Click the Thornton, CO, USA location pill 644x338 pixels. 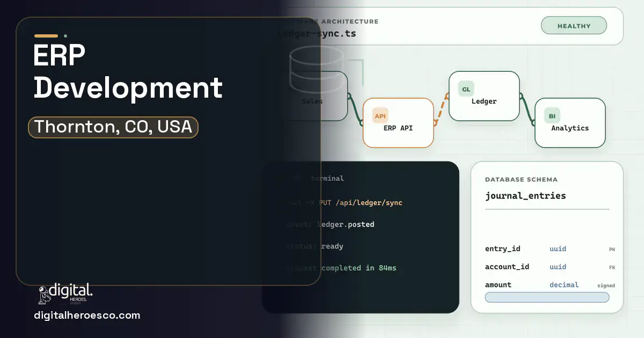pos(113,127)
